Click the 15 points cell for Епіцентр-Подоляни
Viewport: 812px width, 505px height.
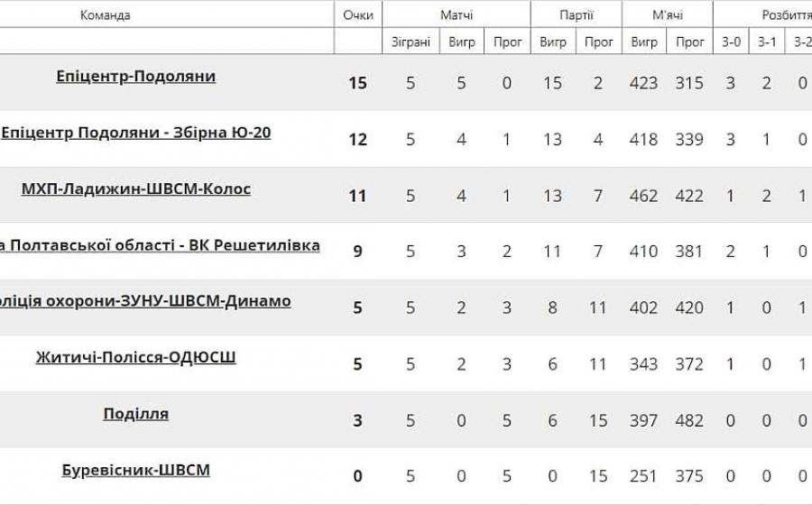tap(358, 83)
